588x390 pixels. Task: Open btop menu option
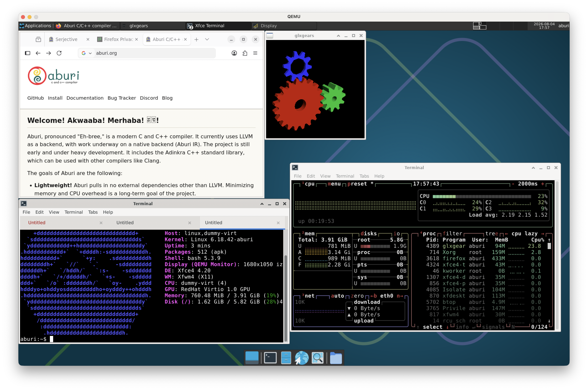click(x=334, y=184)
